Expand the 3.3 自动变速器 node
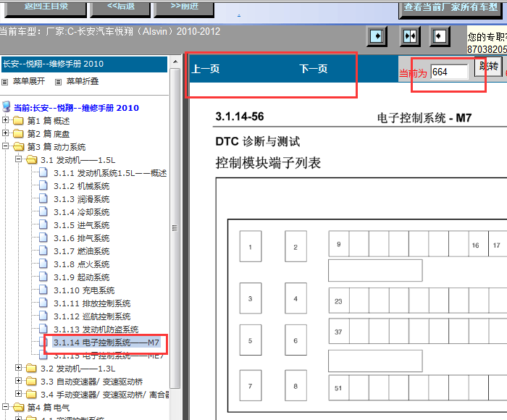This screenshot has height=420, width=507. pyautogui.click(x=18, y=381)
